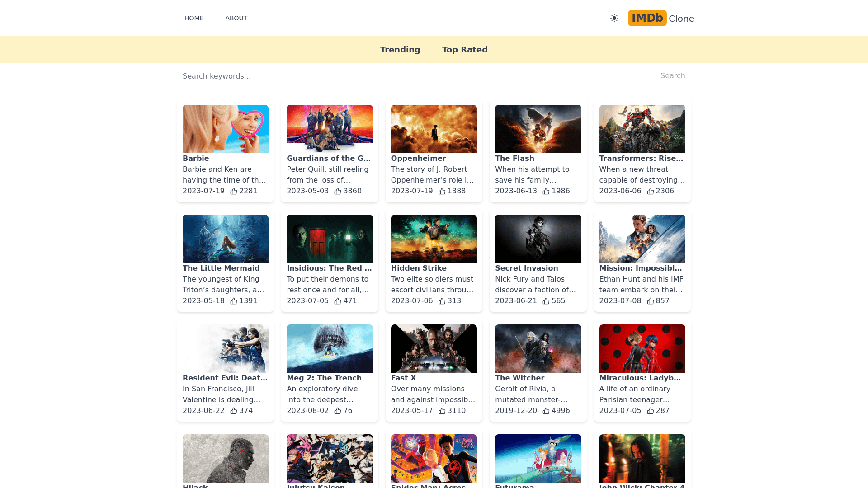Open the HOME navigation link
The height and width of the screenshot is (488, 868).
click(194, 18)
